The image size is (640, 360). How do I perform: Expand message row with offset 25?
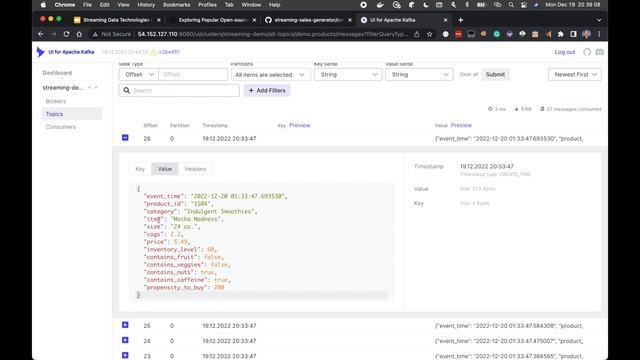tap(125, 325)
